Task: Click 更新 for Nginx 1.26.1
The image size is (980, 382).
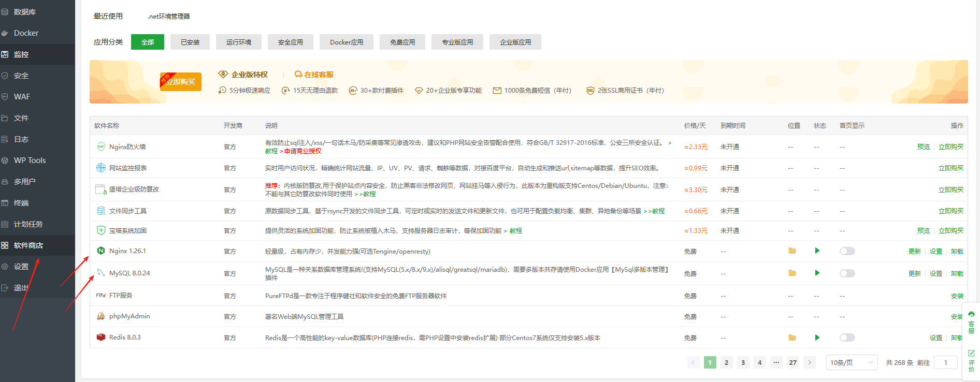Action: tap(915, 252)
